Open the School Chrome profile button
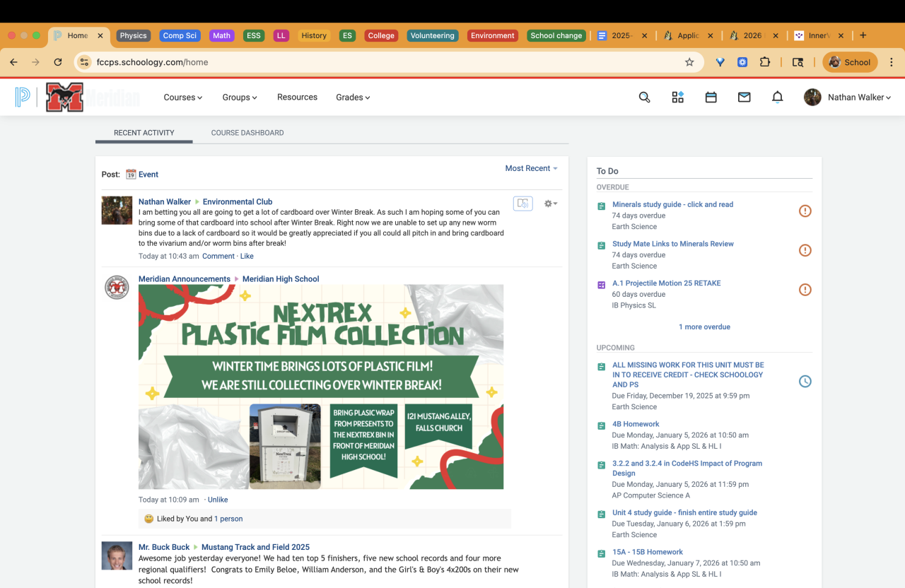 pos(850,62)
